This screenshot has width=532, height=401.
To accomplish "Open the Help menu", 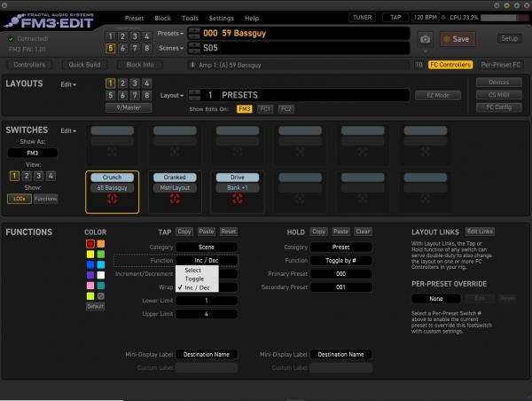I will 252,19.
